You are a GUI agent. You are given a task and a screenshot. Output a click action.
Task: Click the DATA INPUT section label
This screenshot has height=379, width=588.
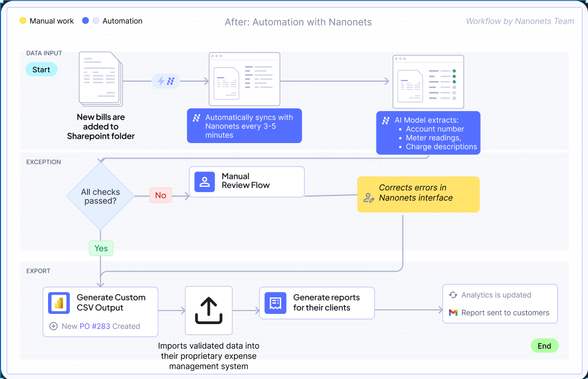coord(44,53)
